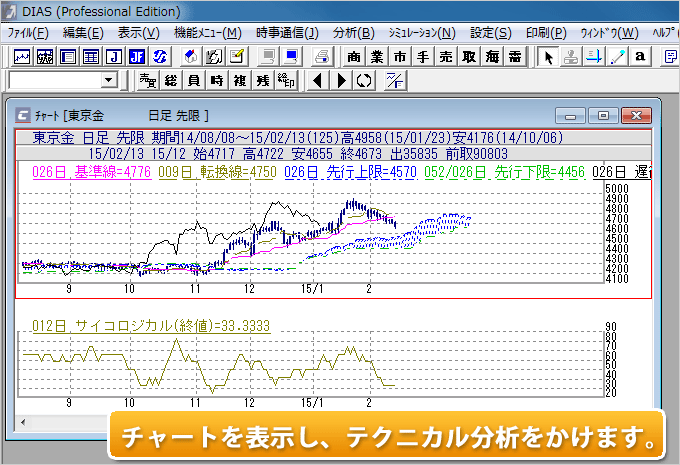Click the printer icon in toolbar

321,56
